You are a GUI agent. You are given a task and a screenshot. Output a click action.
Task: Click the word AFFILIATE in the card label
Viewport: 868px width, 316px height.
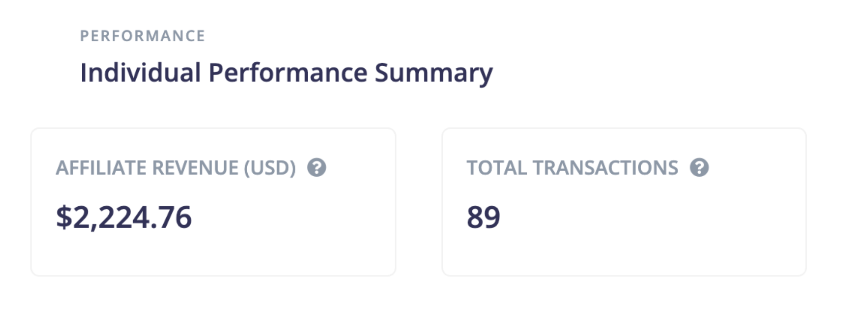(x=101, y=168)
